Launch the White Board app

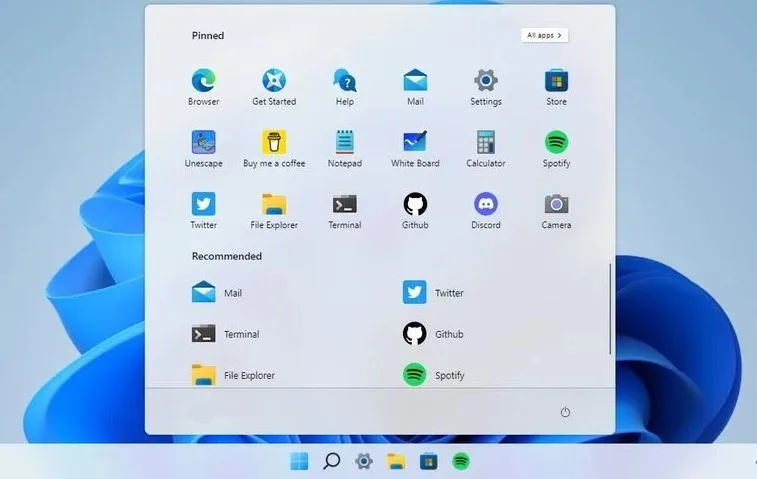[415, 149]
